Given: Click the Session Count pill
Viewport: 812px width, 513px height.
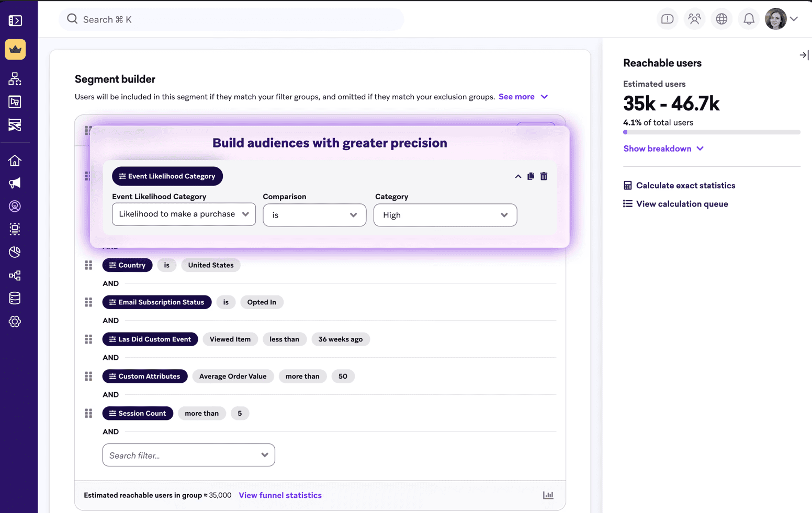Looking at the screenshot, I should coord(138,413).
